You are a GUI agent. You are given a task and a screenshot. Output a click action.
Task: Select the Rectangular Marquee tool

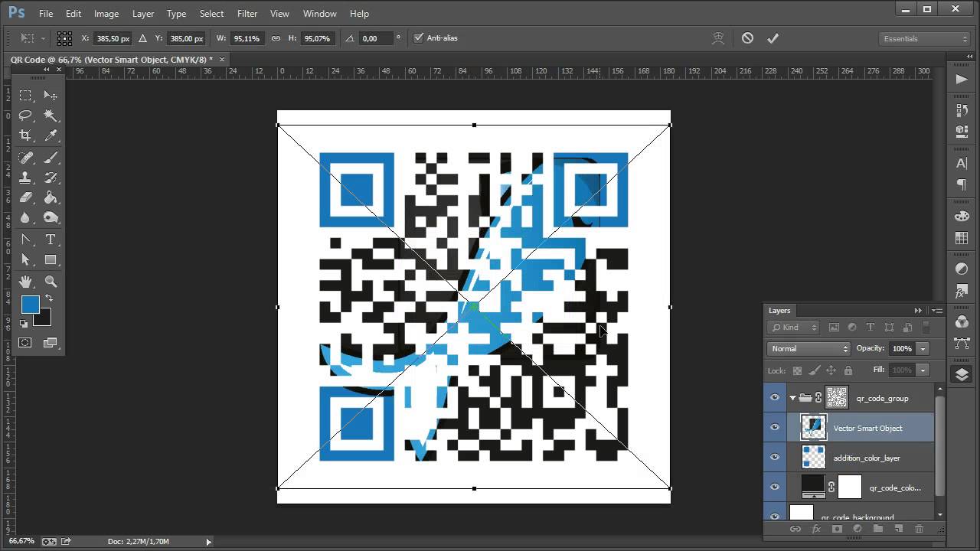pos(25,96)
